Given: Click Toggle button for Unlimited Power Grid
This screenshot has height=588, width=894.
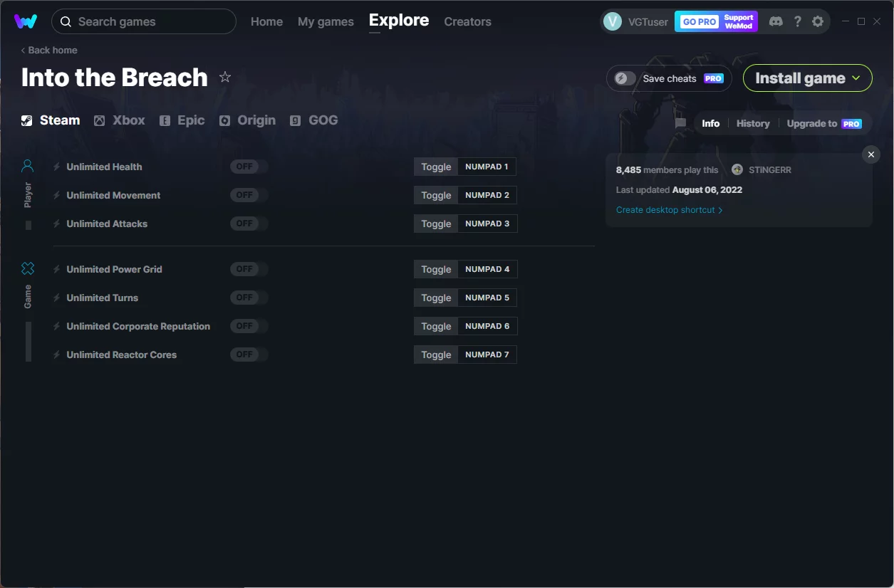Looking at the screenshot, I should click(x=436, y=269).
